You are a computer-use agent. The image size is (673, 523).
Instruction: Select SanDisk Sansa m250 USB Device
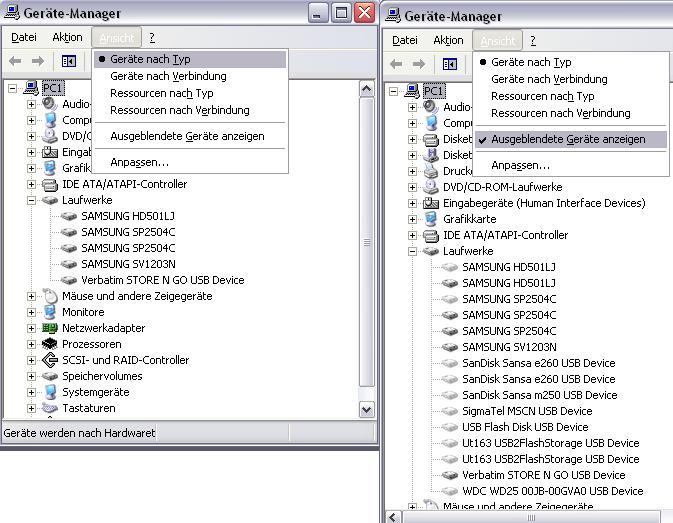(x=540, y=395)
